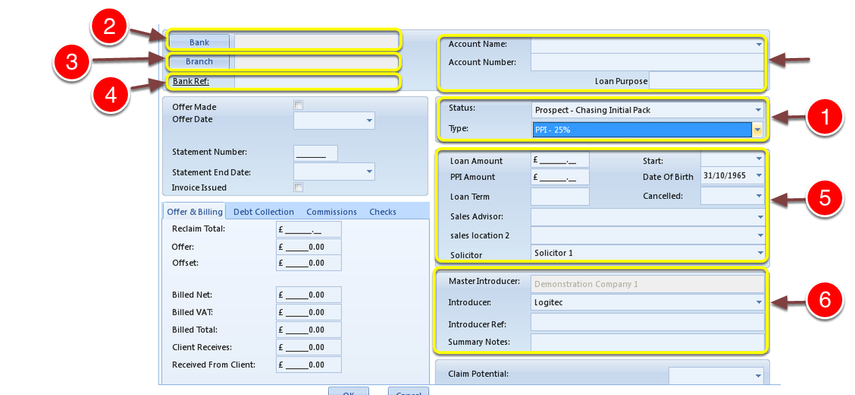Image resolution: width=855 pixels, height=395 pixels.
Task: Click the Billed Net field
Action: click(309, 295)
